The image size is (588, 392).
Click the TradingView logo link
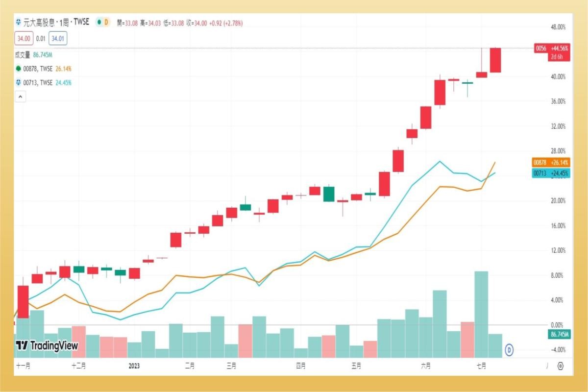47,346
